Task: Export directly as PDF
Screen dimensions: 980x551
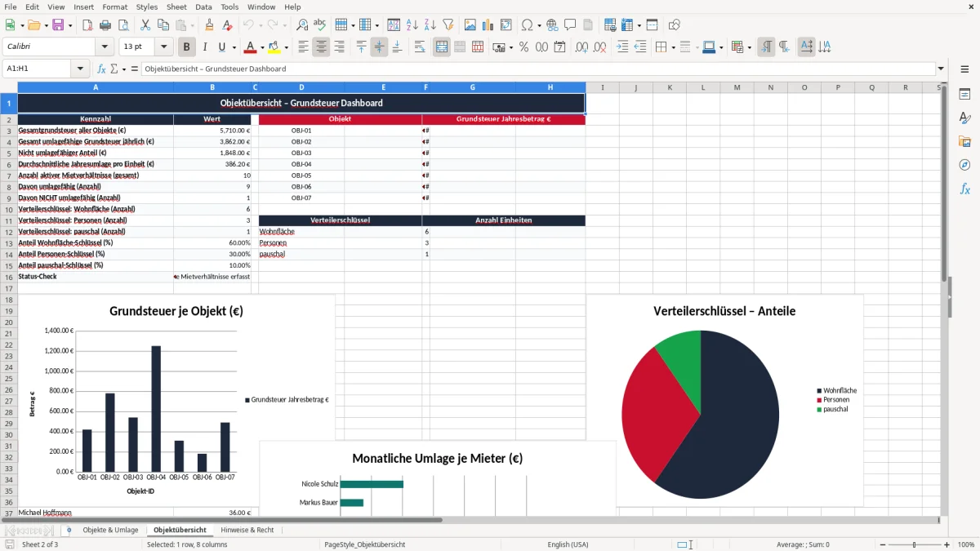Action: [87, 25]
